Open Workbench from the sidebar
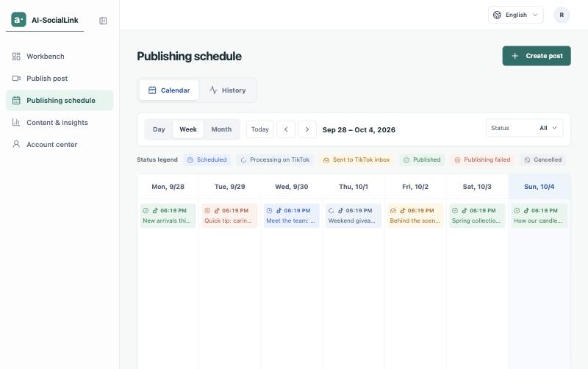The width and height of the screenshot is (588, 369). 60,57
